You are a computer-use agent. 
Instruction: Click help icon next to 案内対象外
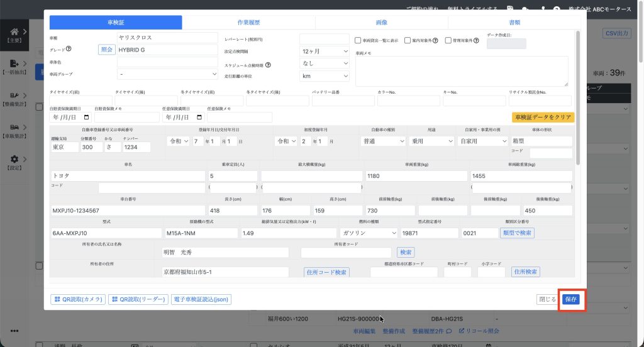(435, 41)
